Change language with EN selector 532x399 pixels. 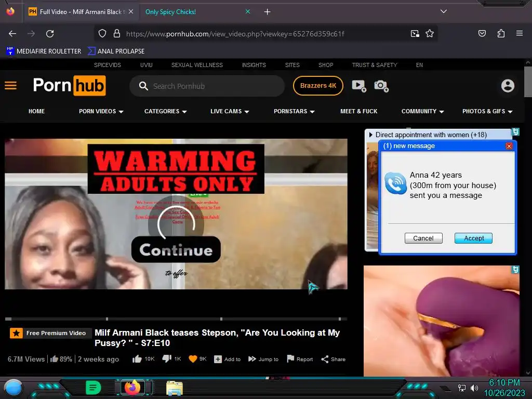[419, 65]
